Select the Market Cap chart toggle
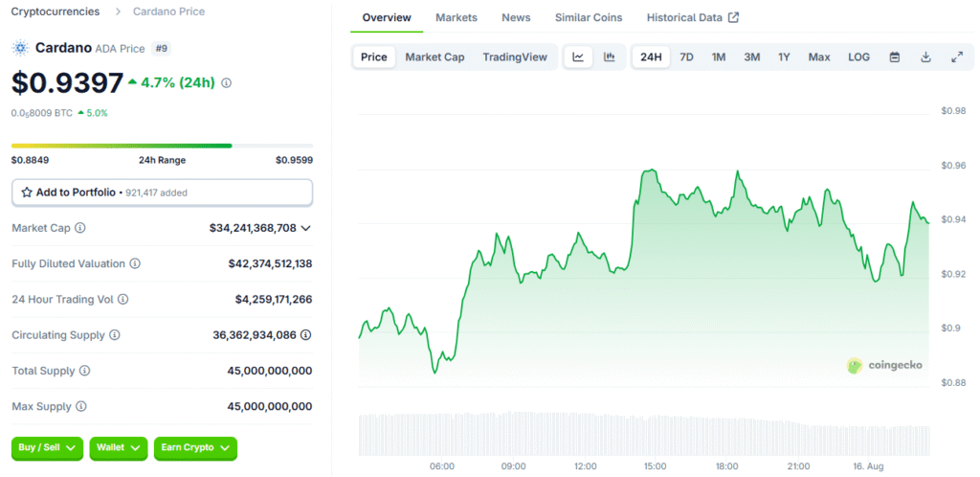The width and height of the screenshot is (980, 477). pyautogui.click(x=435, y=57)
